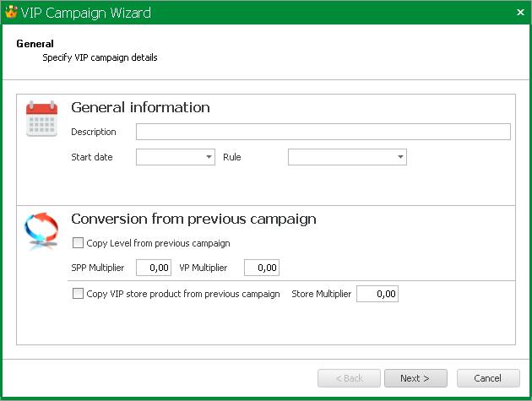
Task: Tick Copy VIP store product checkbox
Action: coord(78,294)
